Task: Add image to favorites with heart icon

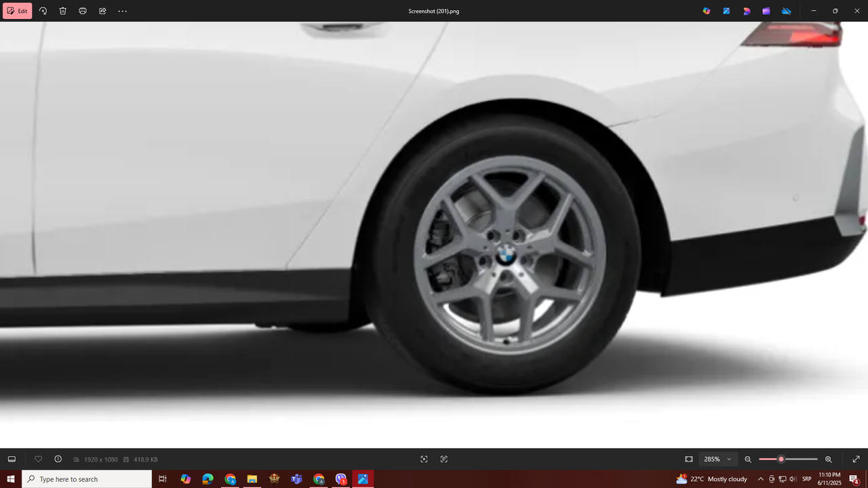Action: [38, 459]
